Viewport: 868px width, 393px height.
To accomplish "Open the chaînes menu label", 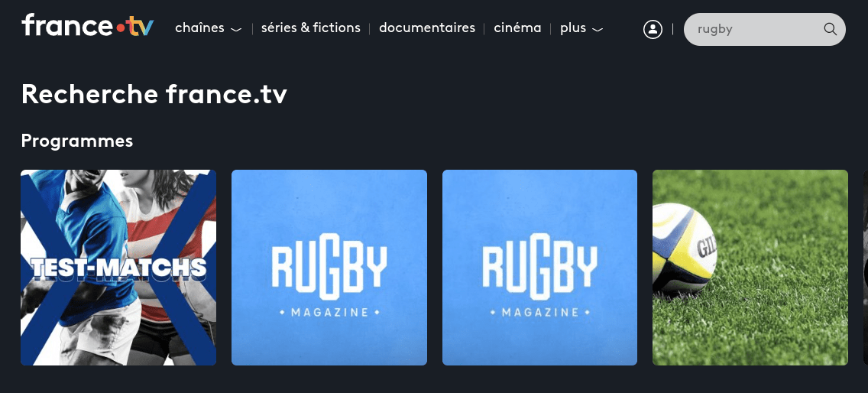I will tap(199, 28).
